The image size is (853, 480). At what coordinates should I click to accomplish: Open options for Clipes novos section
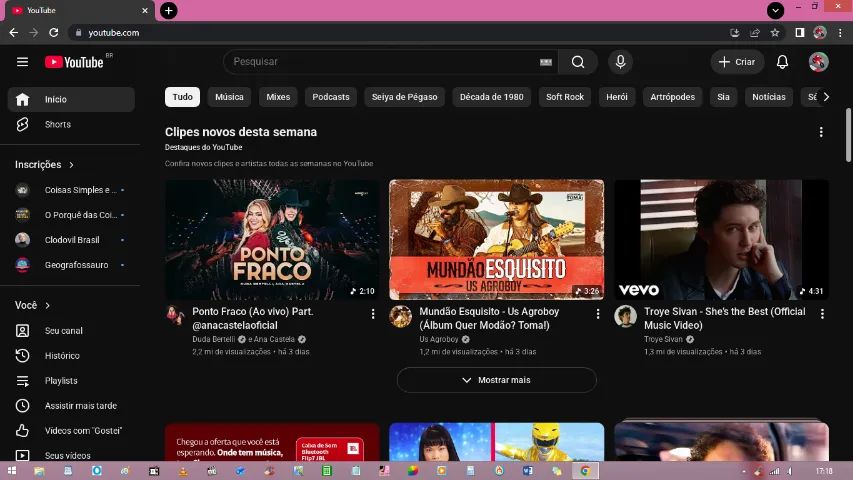point(821,132)
